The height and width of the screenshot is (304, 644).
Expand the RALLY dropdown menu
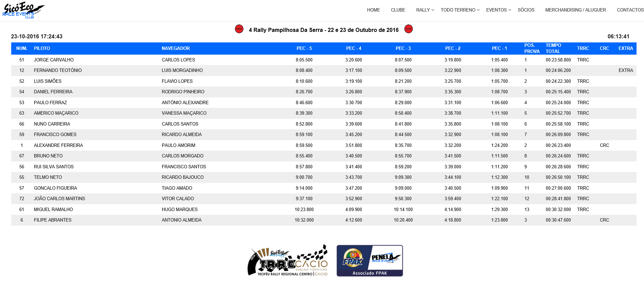(x=425, y=10)
